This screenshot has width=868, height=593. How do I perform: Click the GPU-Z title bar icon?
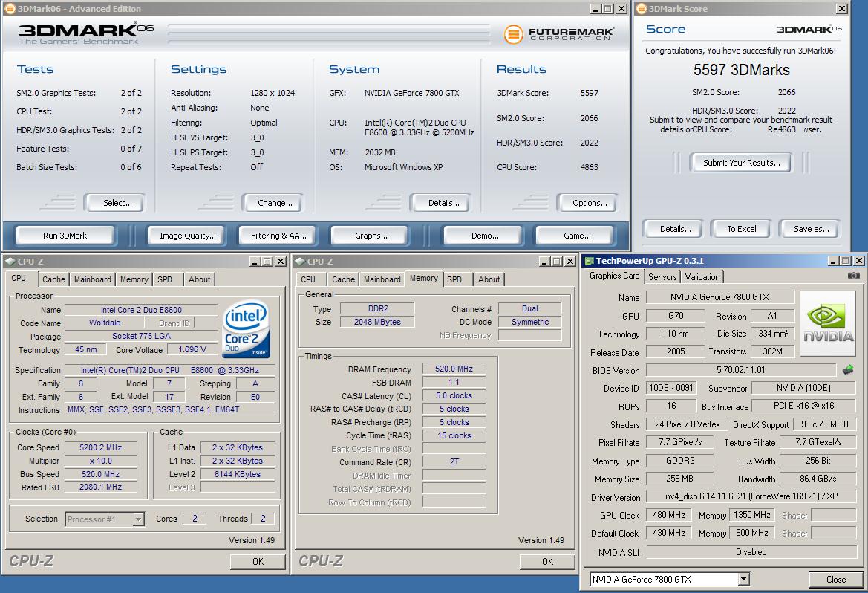tap(589, 261)
